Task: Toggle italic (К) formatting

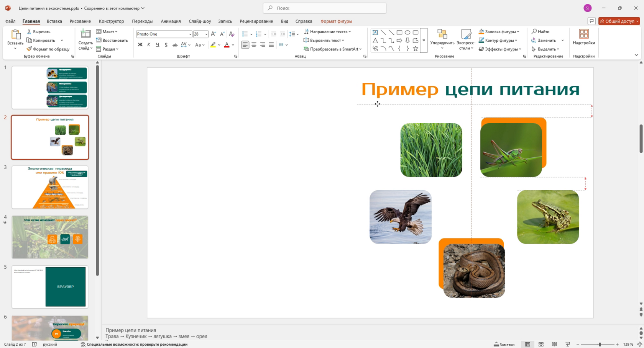Action: tap(149, 45)
